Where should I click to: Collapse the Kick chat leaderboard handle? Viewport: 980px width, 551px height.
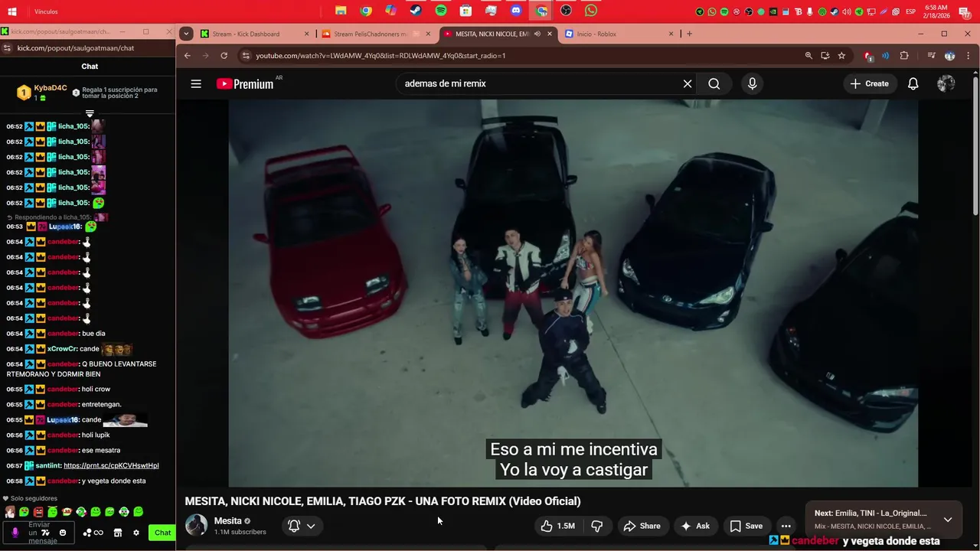90,114
